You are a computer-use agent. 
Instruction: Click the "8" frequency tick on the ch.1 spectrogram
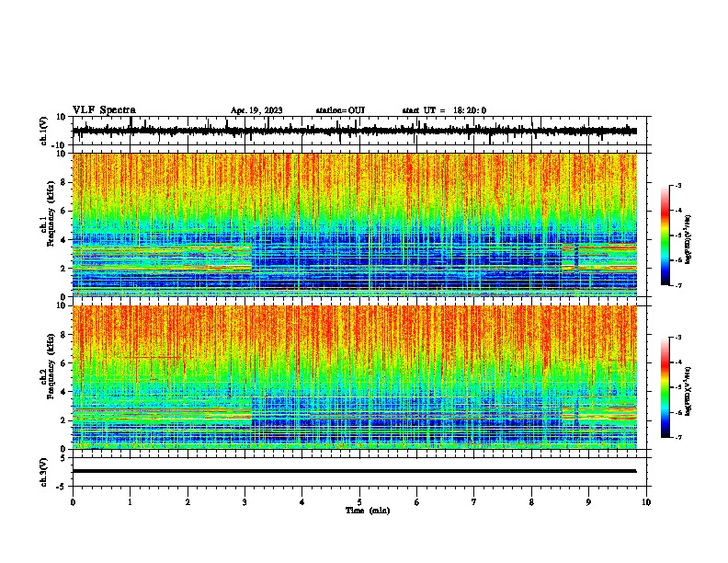tap(64, 182)
